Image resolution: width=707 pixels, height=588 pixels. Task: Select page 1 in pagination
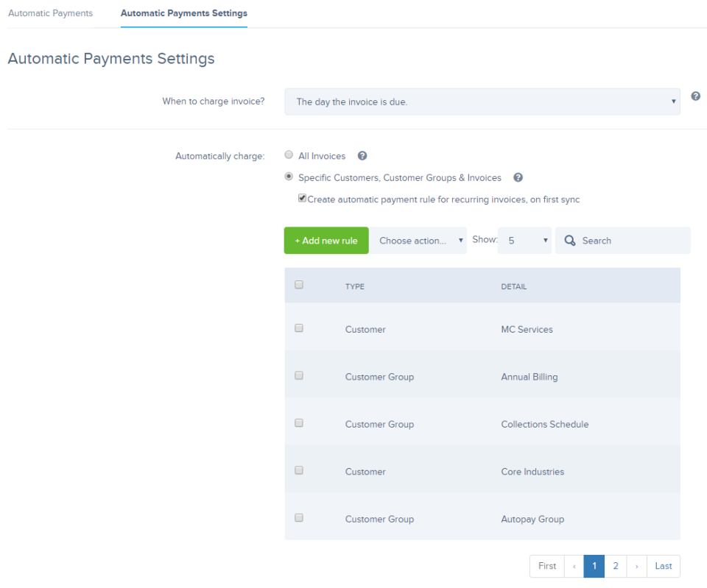[x=594, y=566]
